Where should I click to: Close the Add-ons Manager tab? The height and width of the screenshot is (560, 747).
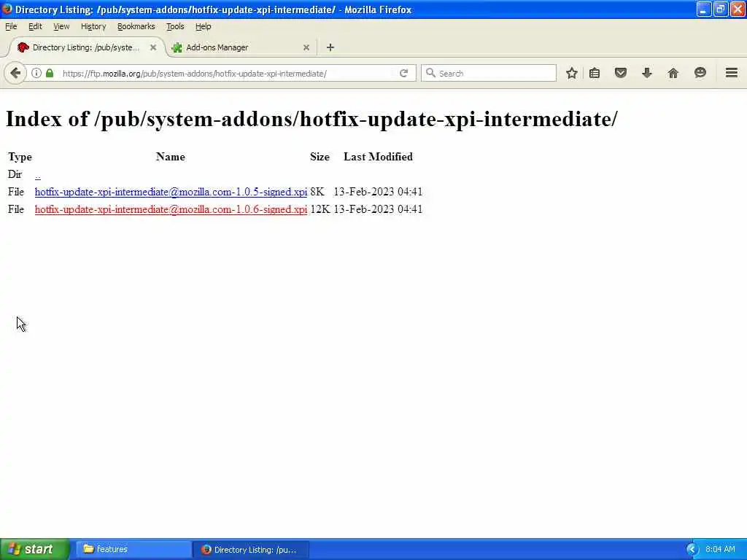(x=306, y=47)
